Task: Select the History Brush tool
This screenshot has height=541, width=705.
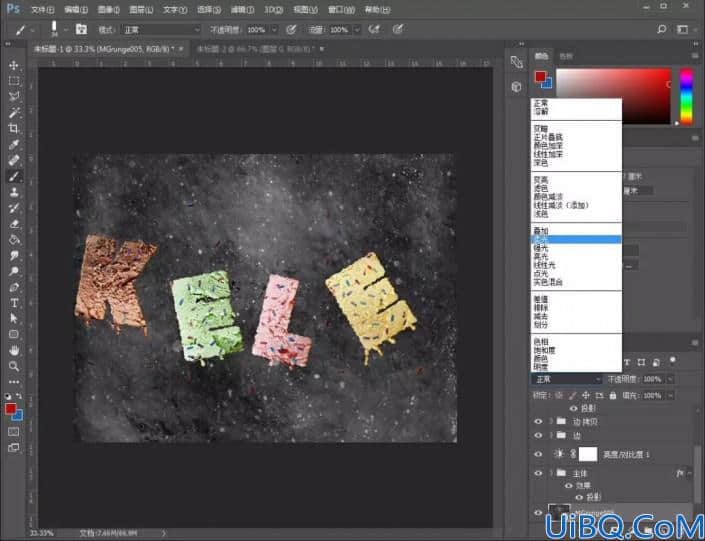Action: point(14,208)
